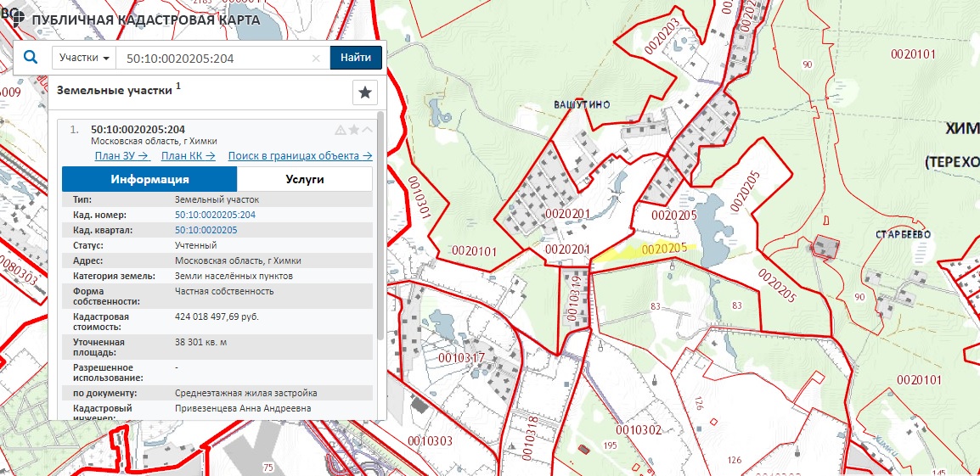Click the warning triangle icon on result
The image size is (980, 476).
pyautogui.click(x=340, y=130)
